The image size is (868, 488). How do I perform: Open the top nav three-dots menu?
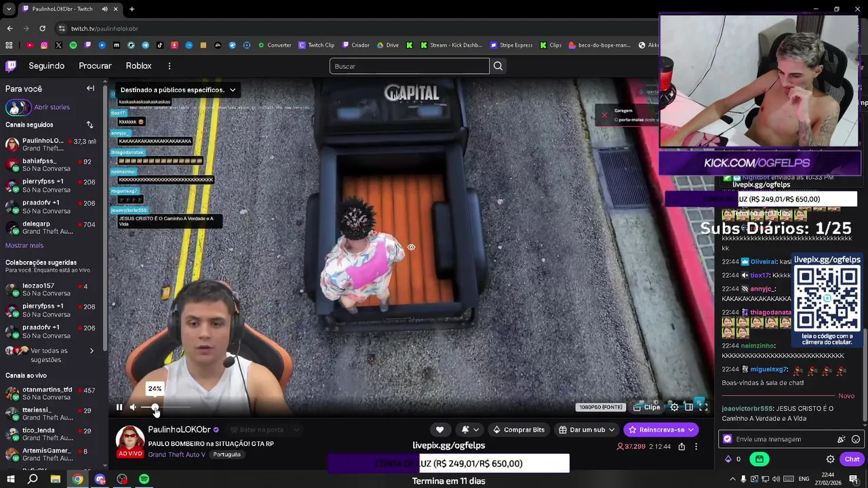pyautogui.click(x=169, y=66)
